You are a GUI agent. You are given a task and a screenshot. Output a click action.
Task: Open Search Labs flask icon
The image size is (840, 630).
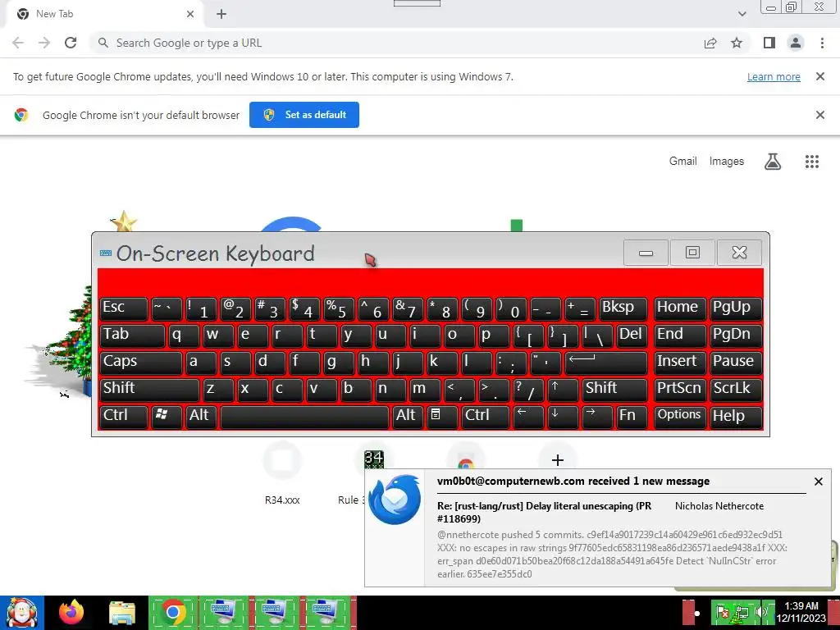pos(773,162)
